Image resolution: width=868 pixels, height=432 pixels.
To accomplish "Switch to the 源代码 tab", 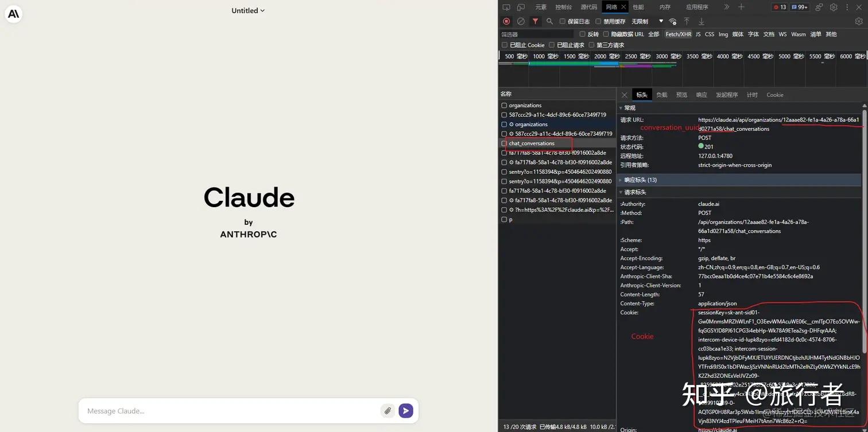I will (589, 7).
